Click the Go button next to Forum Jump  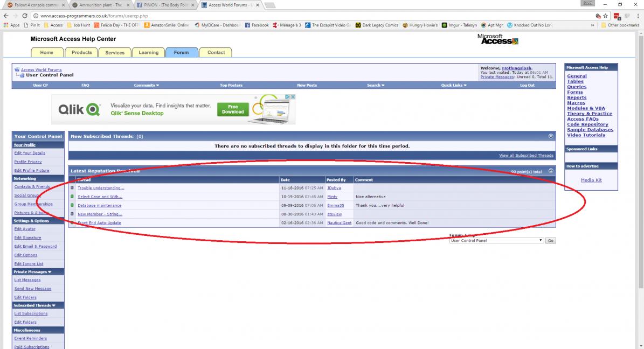coord(550,241)
